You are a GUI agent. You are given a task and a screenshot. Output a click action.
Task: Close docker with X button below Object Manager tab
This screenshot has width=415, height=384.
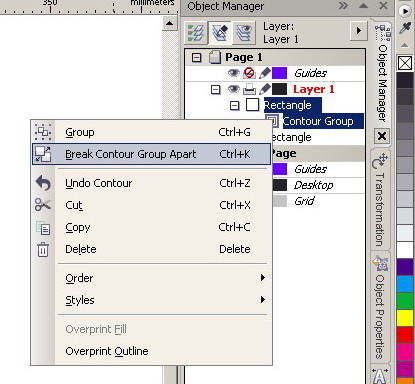point(382,136)
